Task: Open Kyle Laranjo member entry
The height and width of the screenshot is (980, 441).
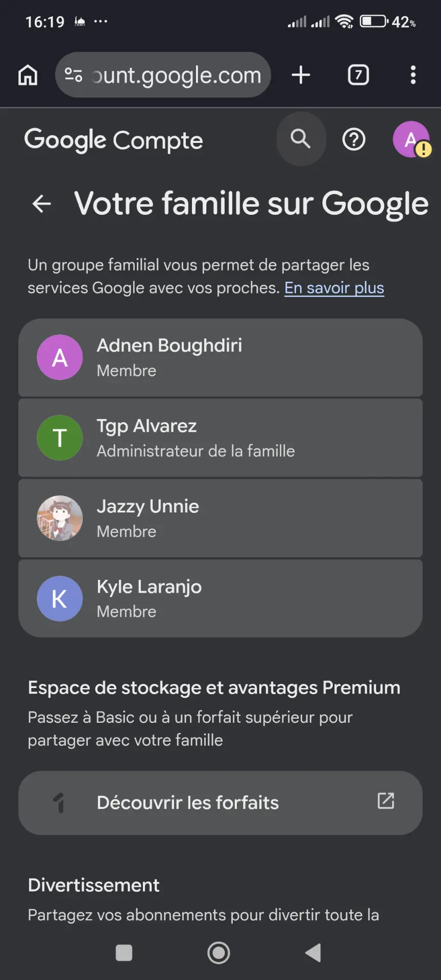Action: tap(220, 598)
